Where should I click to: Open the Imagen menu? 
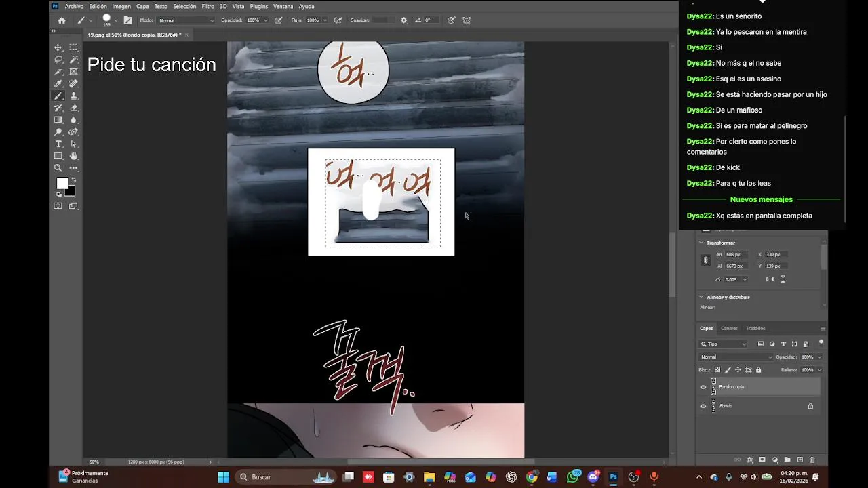(121, 6)
